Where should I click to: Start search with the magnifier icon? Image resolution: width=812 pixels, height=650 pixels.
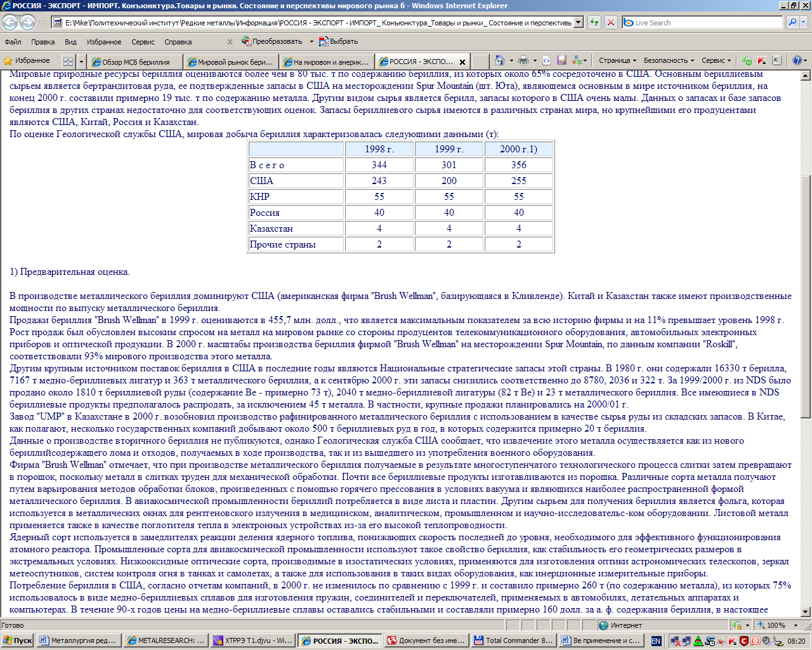coord(792,23)
